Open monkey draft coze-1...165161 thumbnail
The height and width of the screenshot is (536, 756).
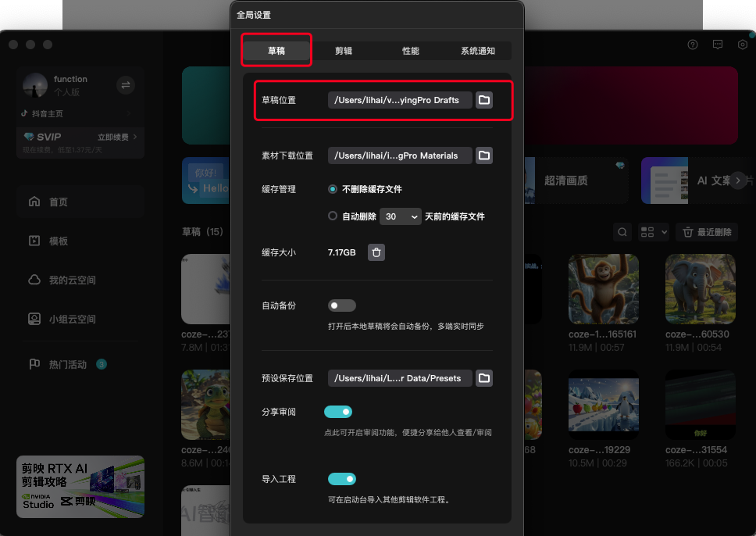click(603, 289)
